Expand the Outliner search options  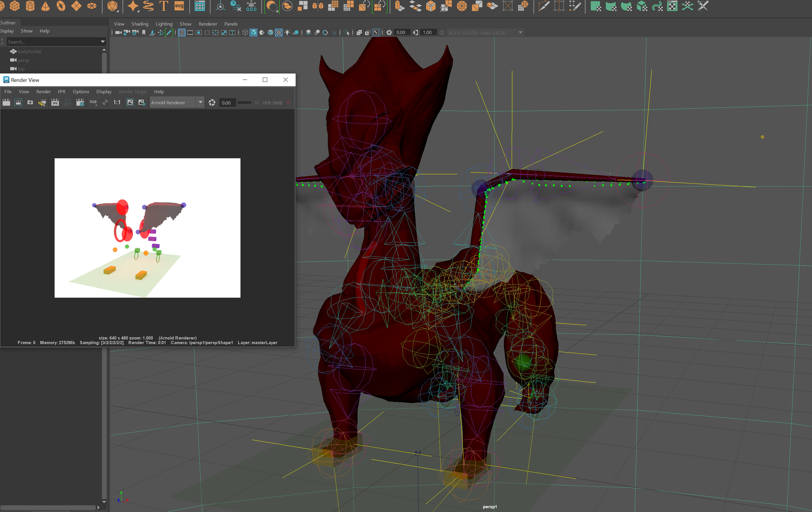103,42
